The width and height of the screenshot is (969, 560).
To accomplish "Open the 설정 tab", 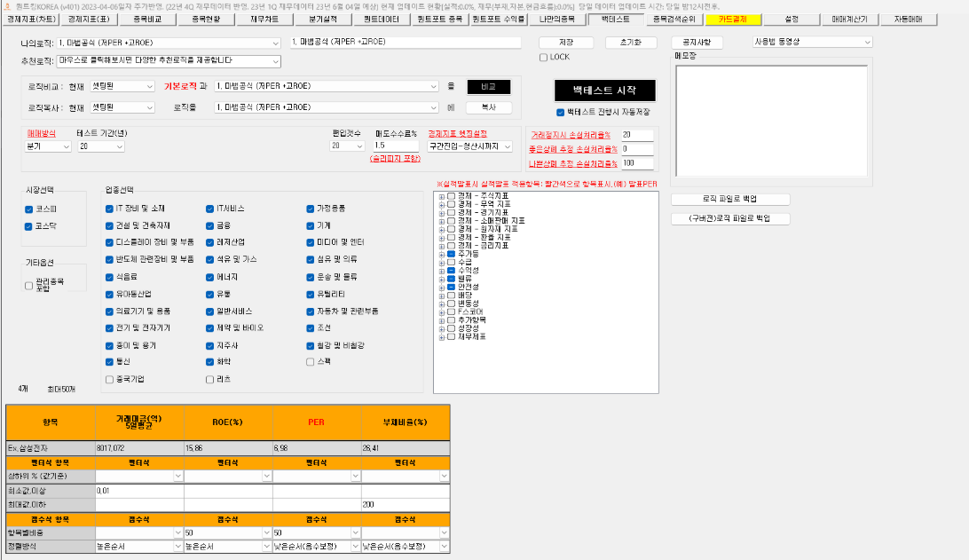I will pyautogui.click(x=791, y=20).
